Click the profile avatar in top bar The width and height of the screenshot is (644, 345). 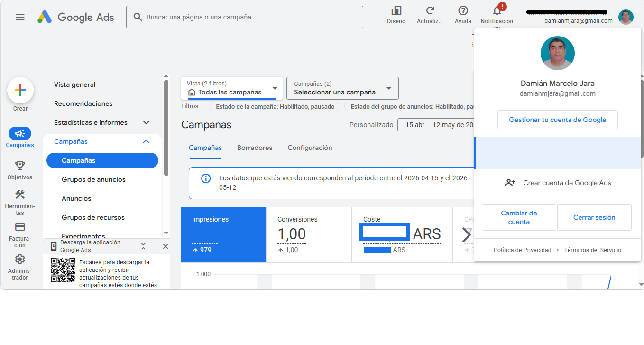click(626, 17)
